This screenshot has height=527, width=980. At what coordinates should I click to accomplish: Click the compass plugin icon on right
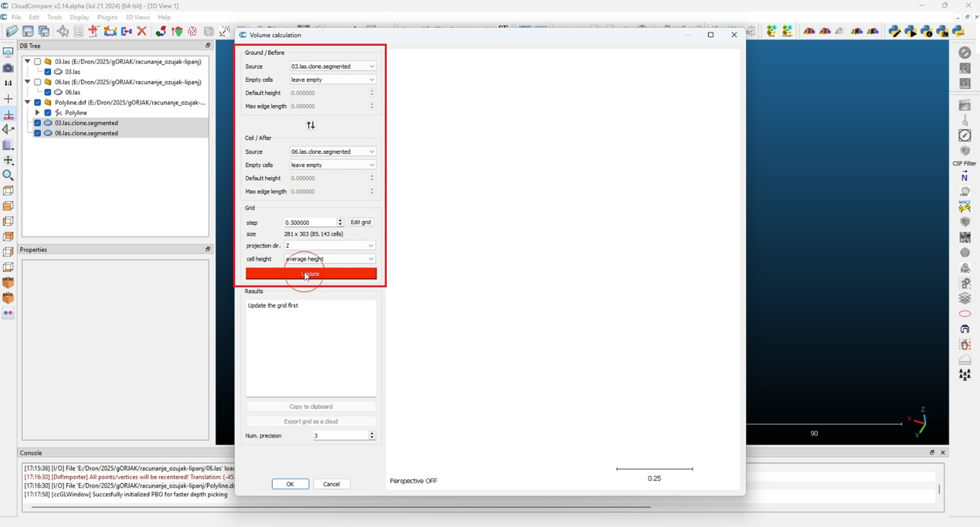point(964,135)
